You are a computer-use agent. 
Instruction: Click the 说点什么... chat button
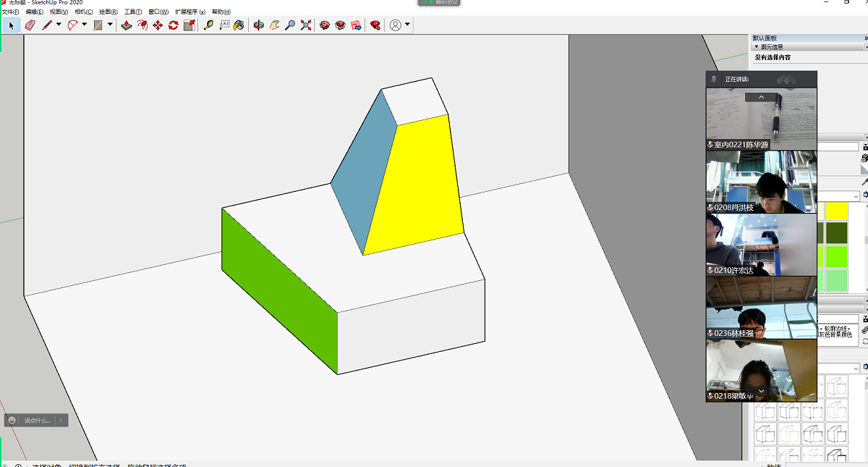pyautogui.click(x=38, y=420)
